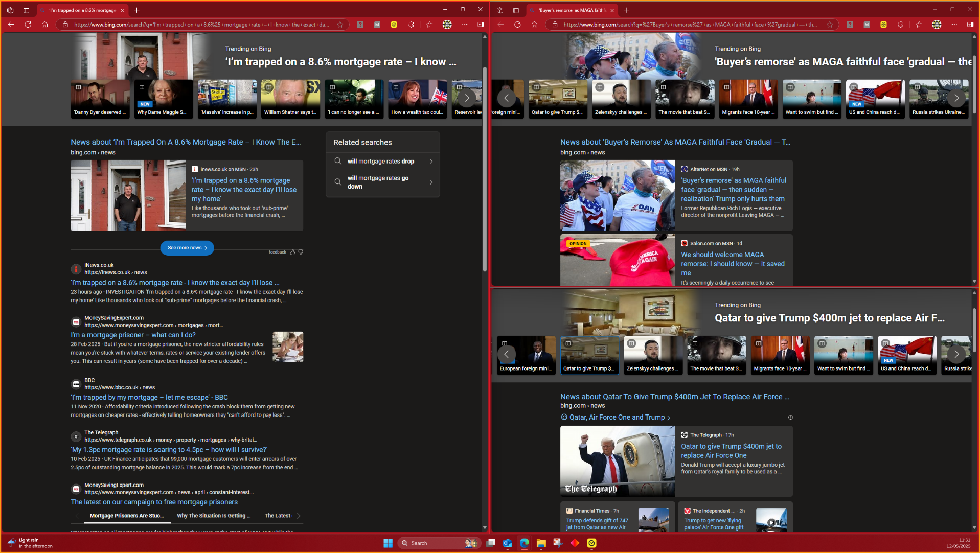
Task: Click the left window address bar URL
Action: pos(201,25)
